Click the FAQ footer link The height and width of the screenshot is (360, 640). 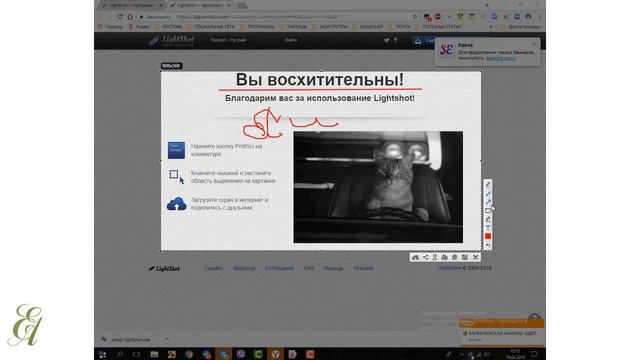[309, 268]
